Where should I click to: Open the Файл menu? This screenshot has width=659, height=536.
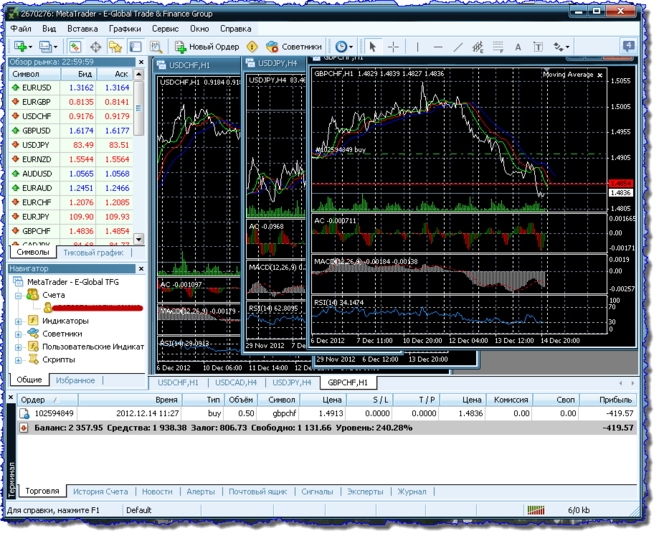(21, 29)
